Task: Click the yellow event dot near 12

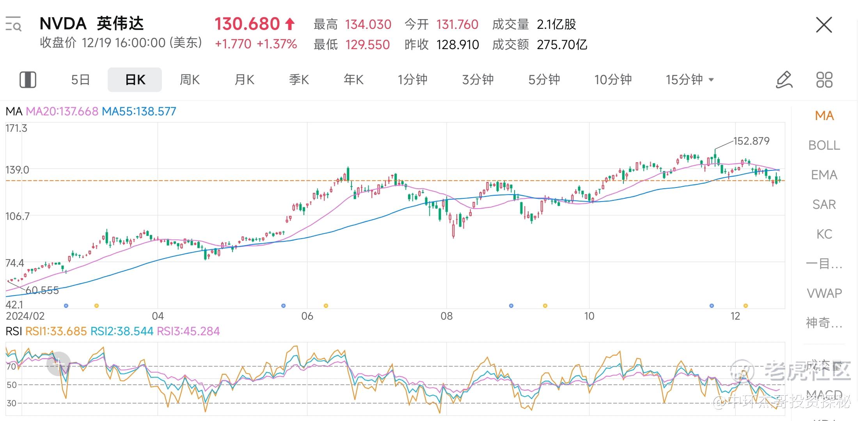Action: pos(746,306)
